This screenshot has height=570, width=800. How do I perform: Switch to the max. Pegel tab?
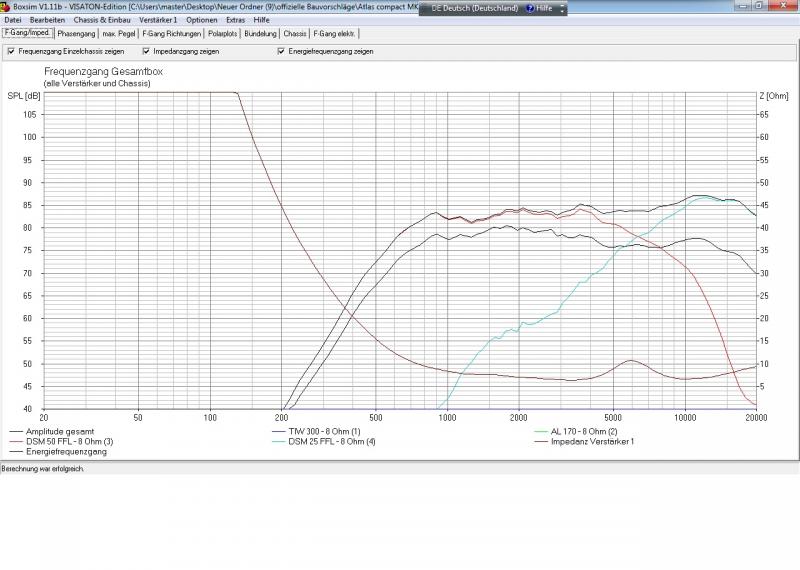119,34
